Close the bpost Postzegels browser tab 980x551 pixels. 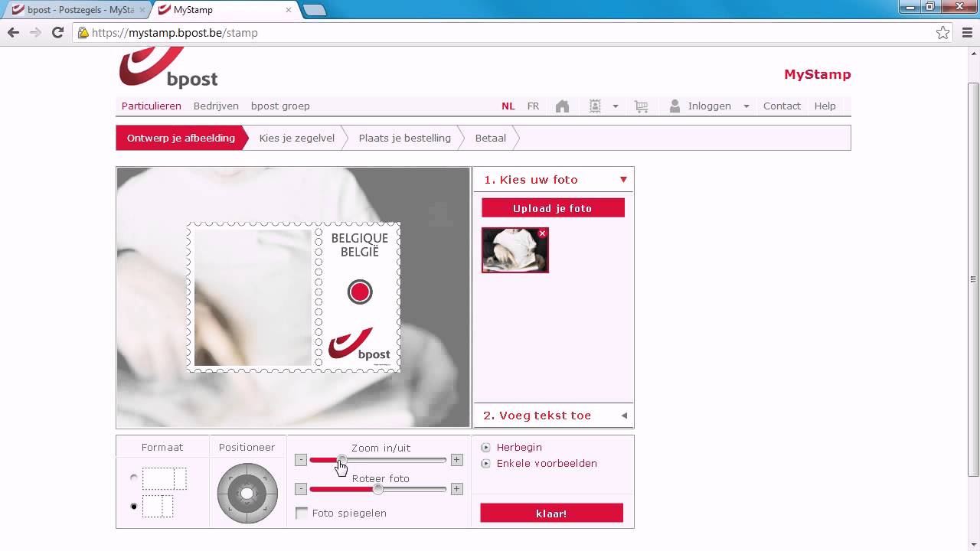(x=142, y=10)
